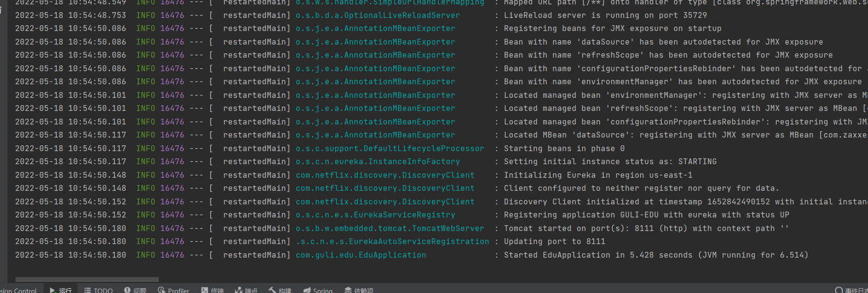Open the 运行 (Run) tool window tab
The width and height of the screenshot is (868, 293).
(x=61, y=290)
